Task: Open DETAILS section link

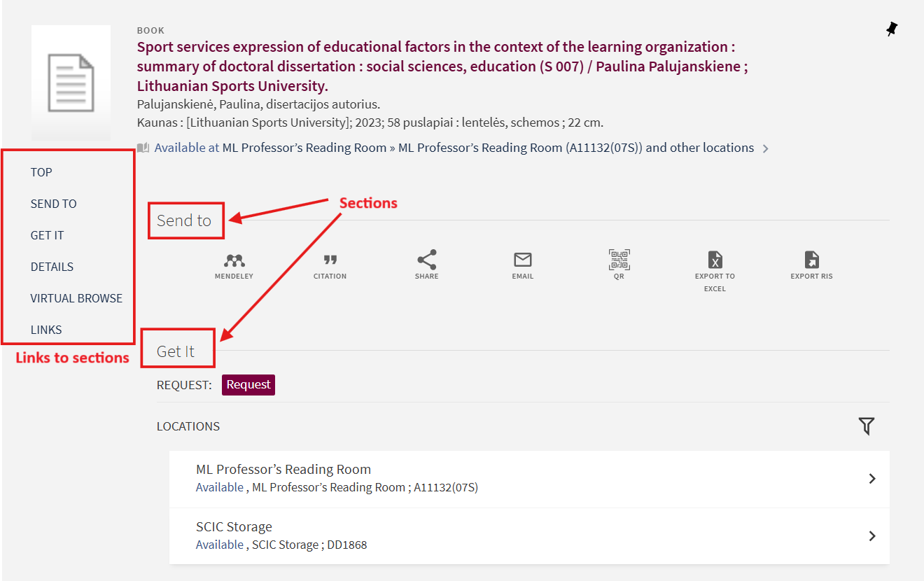Action: click(52, 267)
